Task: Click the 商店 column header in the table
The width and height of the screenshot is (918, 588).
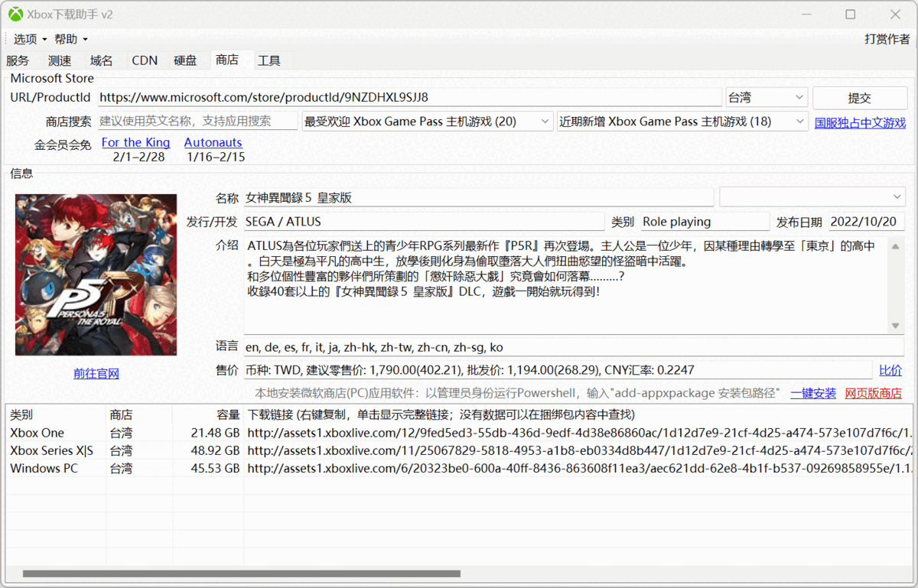Action: 139,414
